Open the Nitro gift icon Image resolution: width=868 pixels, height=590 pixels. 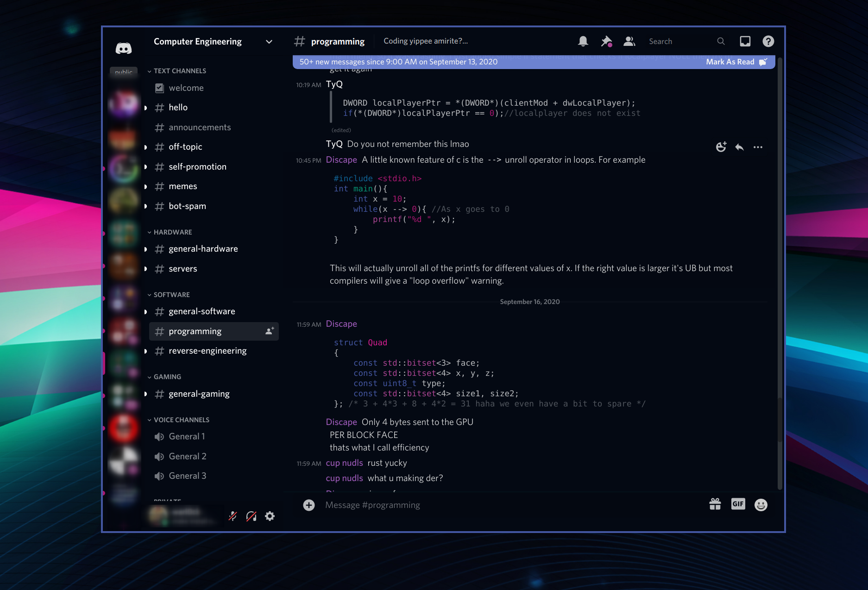[x=715, y=504]
